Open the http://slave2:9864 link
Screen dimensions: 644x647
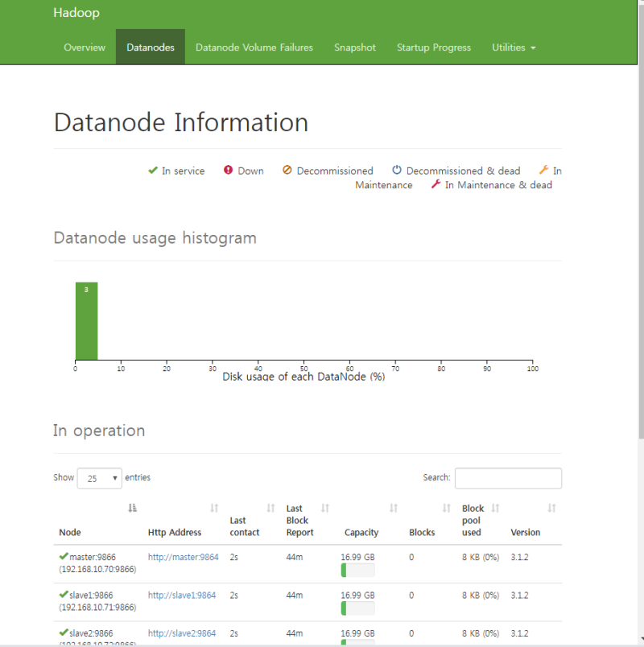(x=182, y=633)
